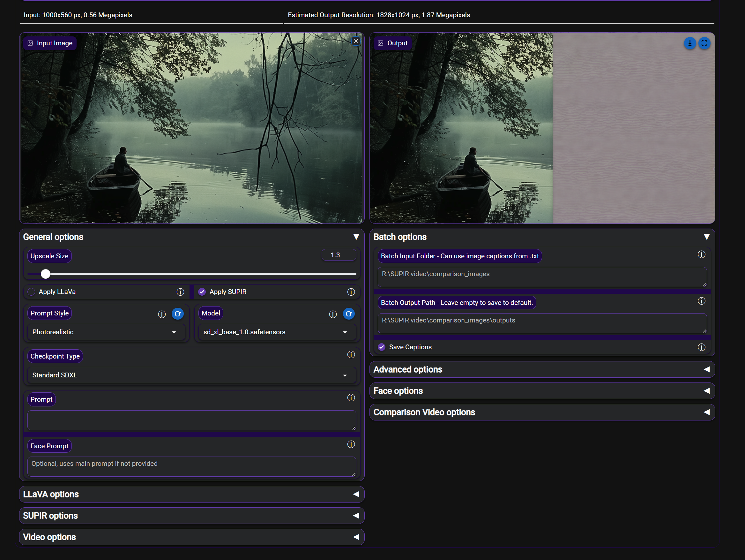Uncheck the Apply SUPIR checkbox

(x=202, y=292)
